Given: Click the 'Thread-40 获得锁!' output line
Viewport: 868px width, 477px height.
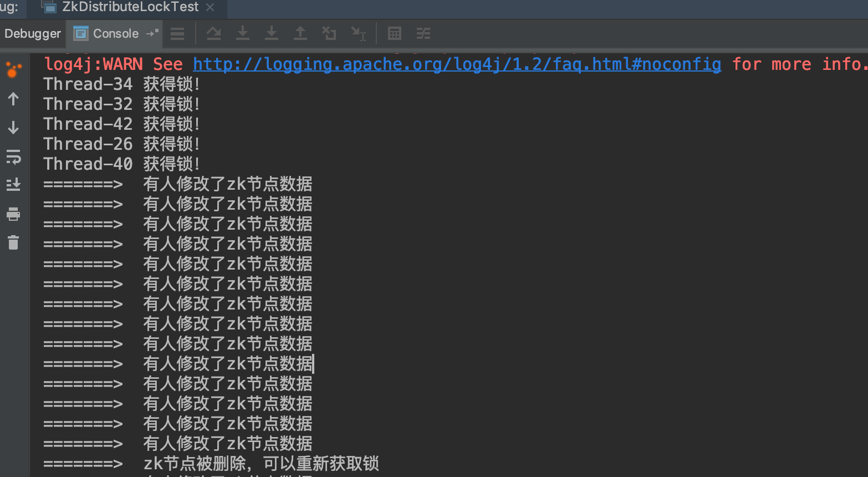Looking at the screenshot, I should [121, 164].
